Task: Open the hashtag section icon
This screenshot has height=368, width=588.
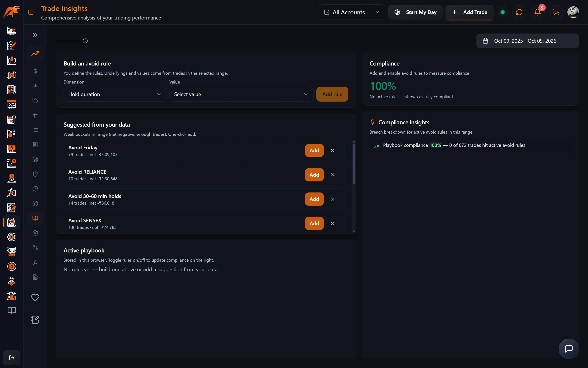Action: pyautogui.click(x=35, y=115)
